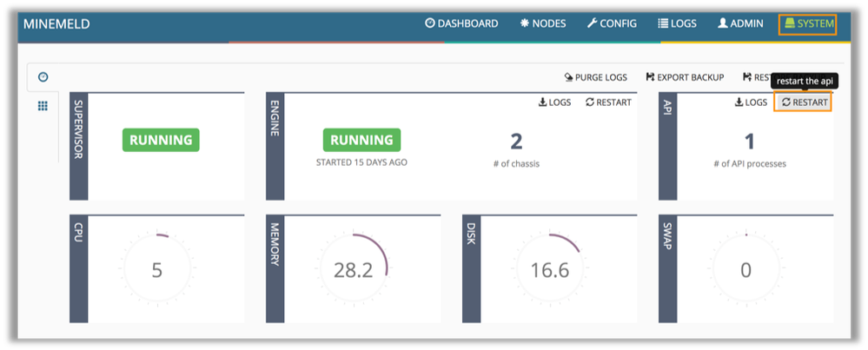Screen dimensions: 868x350
Task: Open the LOGS page in top navigation
Action: [677, 23]
